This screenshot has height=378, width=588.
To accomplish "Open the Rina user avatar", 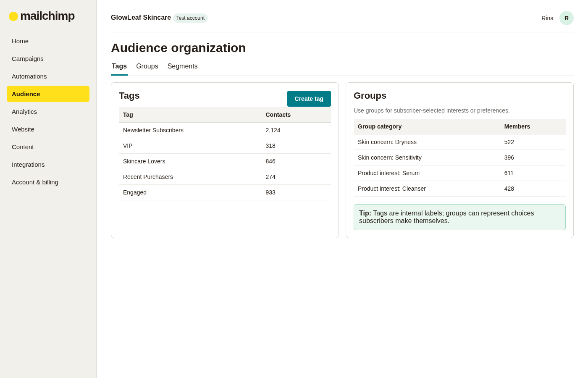I will [567, 18].
